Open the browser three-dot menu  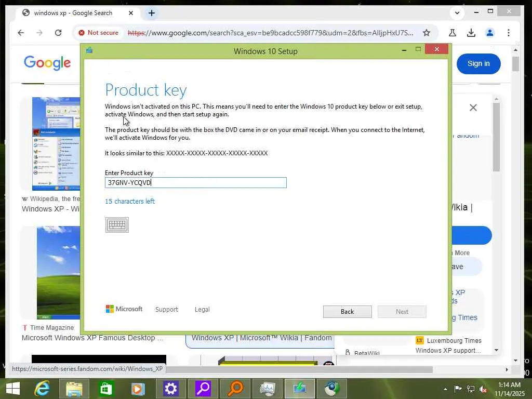[x=508, y=33]
